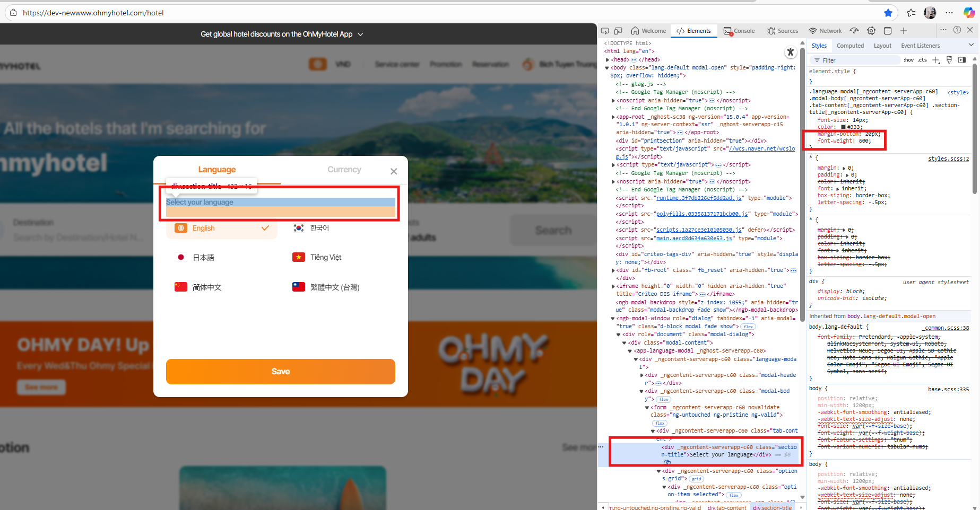Open the browser settings and more menu
The width and height of the screenshot is (980, 510).
(x=949, y=13)
